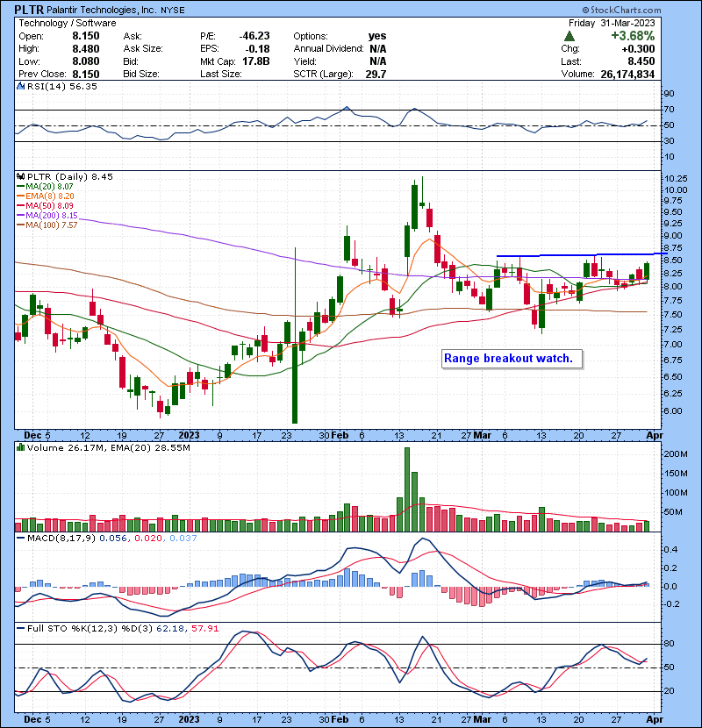Click the Palantir Technologies, Inc. company name
The image size is (702, 728).
[102, 10]
